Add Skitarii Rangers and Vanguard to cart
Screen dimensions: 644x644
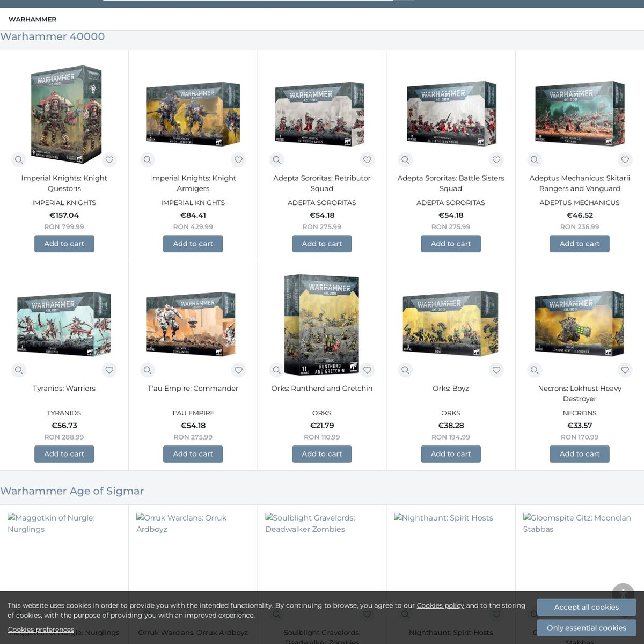coord(580,244)
